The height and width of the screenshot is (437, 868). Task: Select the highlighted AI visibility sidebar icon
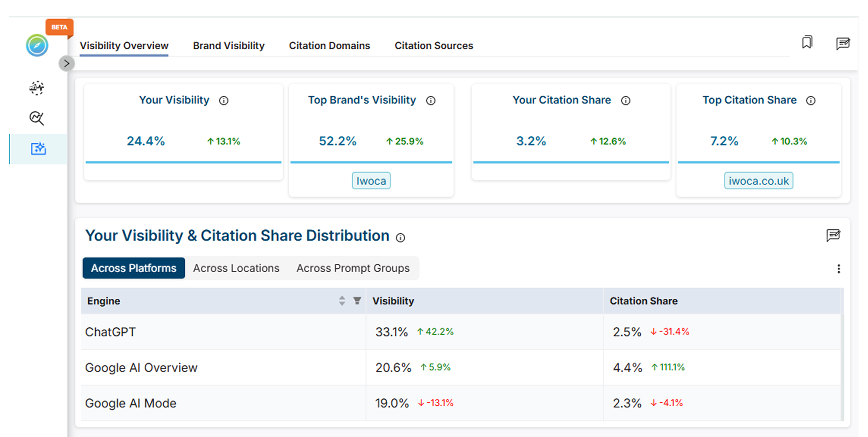coord(38,148)
